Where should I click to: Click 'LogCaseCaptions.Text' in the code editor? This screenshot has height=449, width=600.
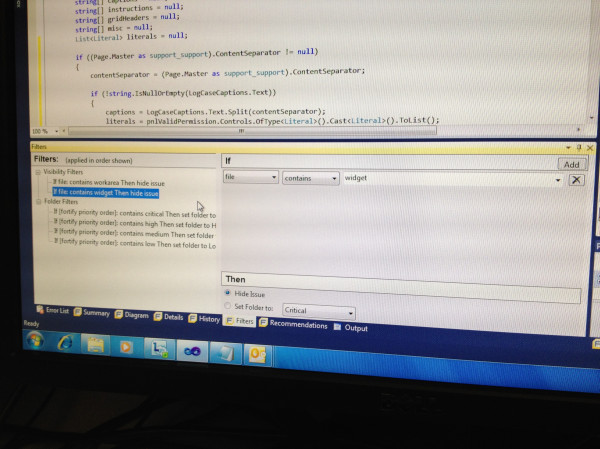click(x=230, y=92)
